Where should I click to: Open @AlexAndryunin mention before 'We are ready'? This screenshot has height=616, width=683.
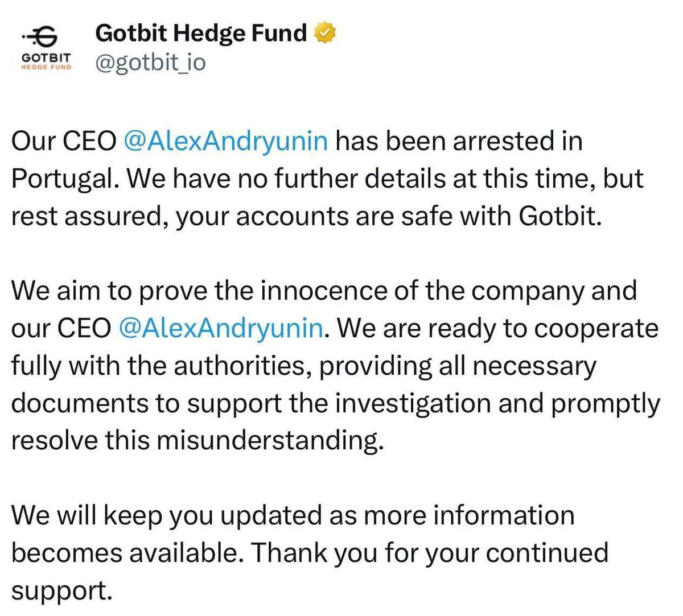pyautogui.click(x=221, y=328)
